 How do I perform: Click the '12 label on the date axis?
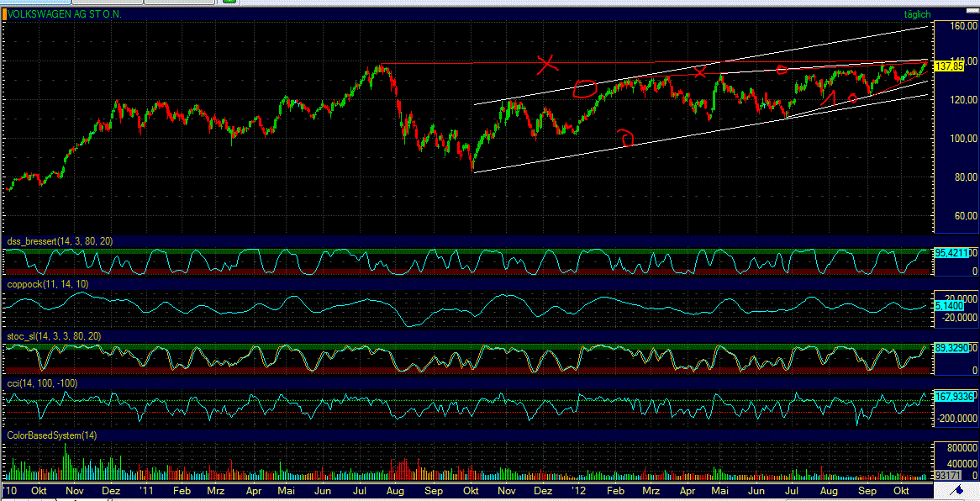577,490
